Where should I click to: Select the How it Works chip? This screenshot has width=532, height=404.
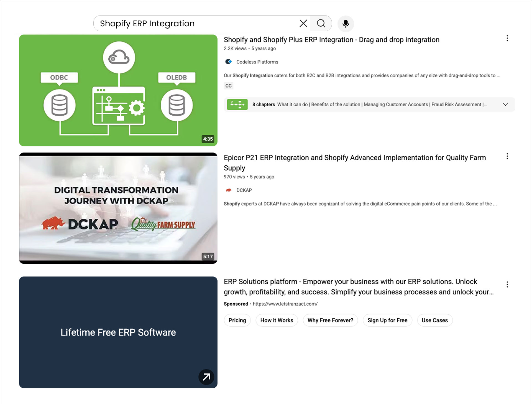[x=277, y=320]
